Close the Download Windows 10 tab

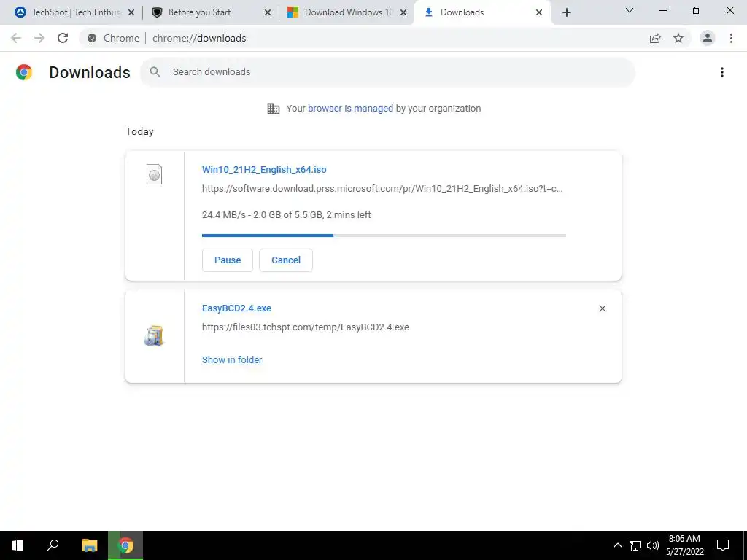pos(403,12)
